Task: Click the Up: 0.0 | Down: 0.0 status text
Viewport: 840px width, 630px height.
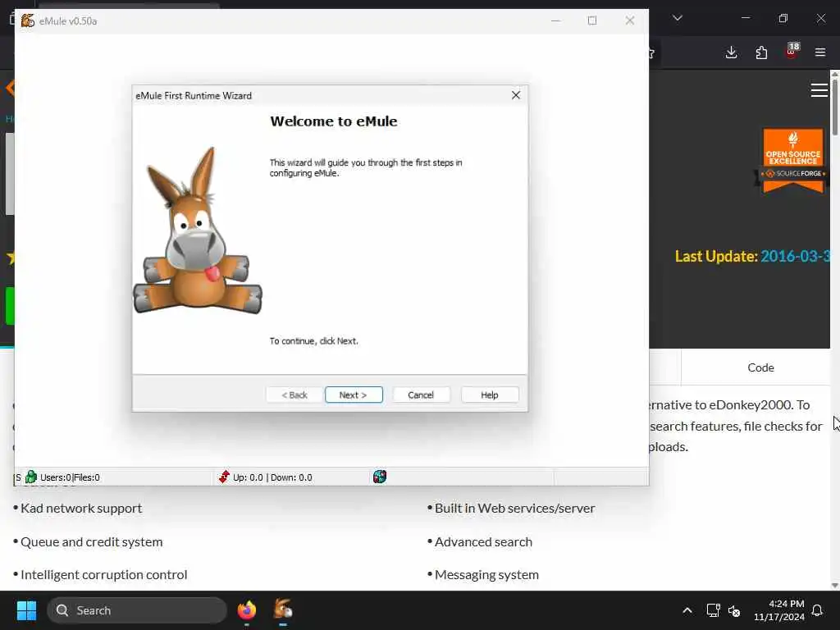Action: 272,477
